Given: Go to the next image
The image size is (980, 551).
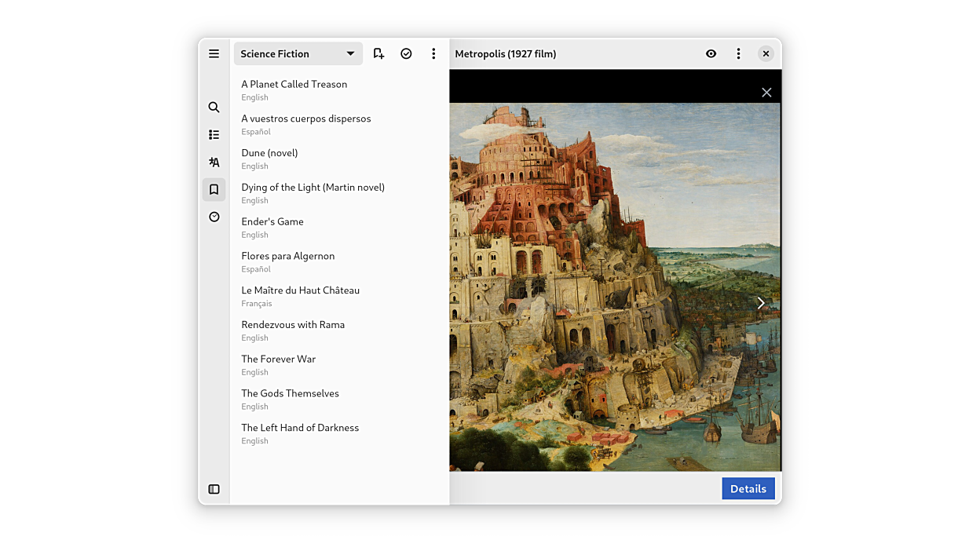Looking at the screenshot, I should click(760, 303).
